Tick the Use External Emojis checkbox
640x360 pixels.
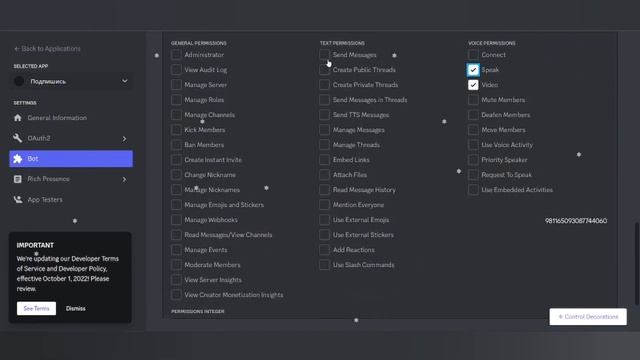[324, 220]
